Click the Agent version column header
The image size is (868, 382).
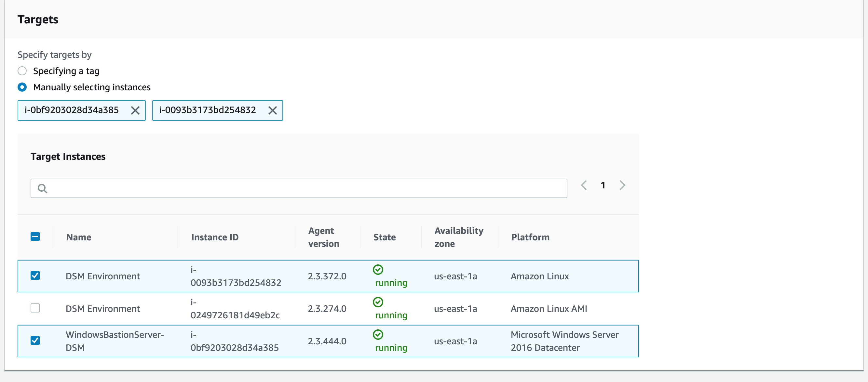pyautogui.click(x=323, y=237)
